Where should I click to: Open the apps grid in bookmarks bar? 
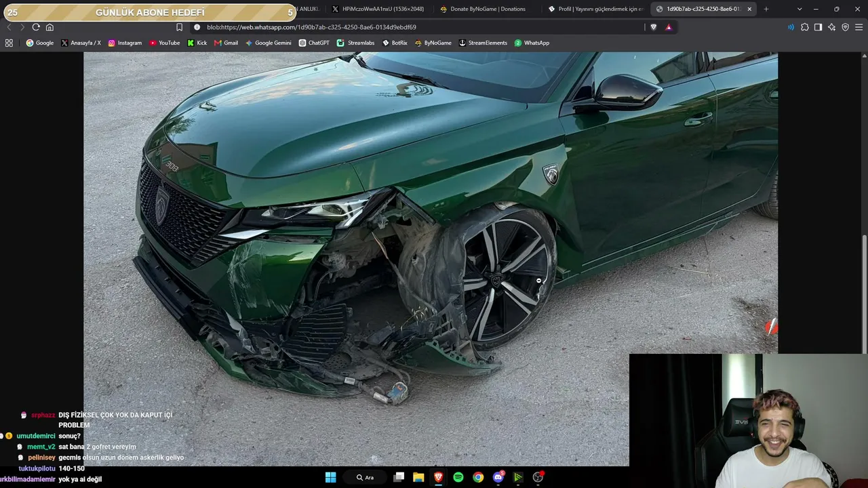(x=9, y=43)
